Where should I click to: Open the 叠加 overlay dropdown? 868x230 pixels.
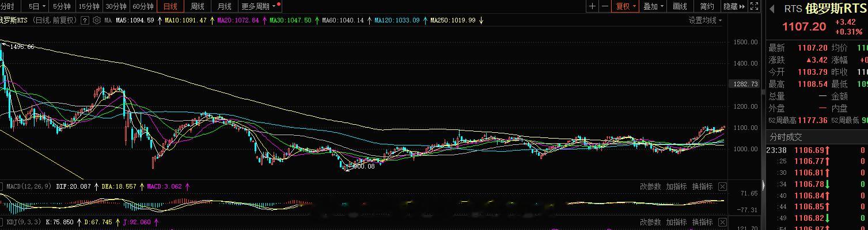[x=653, y=6]
